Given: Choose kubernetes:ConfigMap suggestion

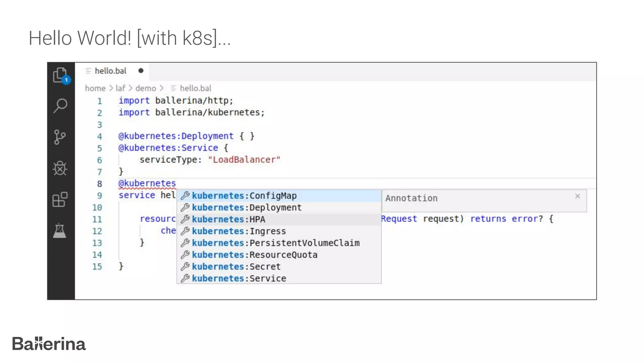Looking at the screenshot, I should [244, 196].
